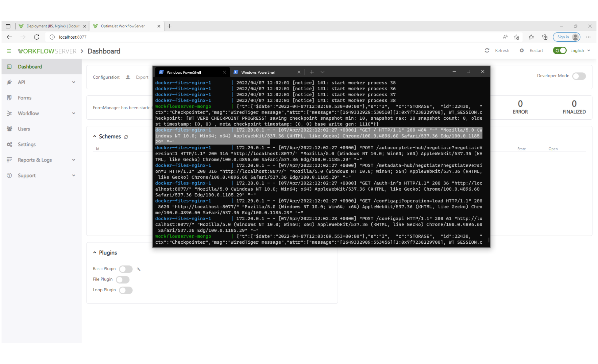Image resolution: width=598 pixels, height=364 pixels.
Task: Open Basic Plugin wrench settings
Action: coord(139,269)
